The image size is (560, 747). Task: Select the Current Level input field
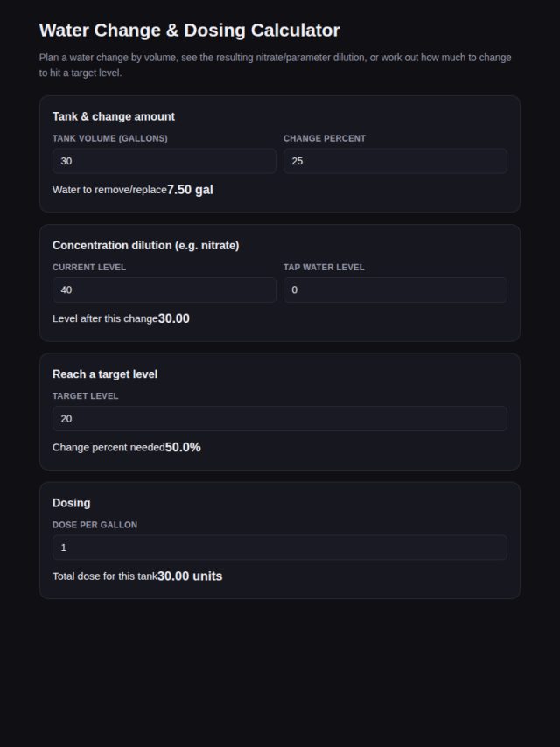164,290
